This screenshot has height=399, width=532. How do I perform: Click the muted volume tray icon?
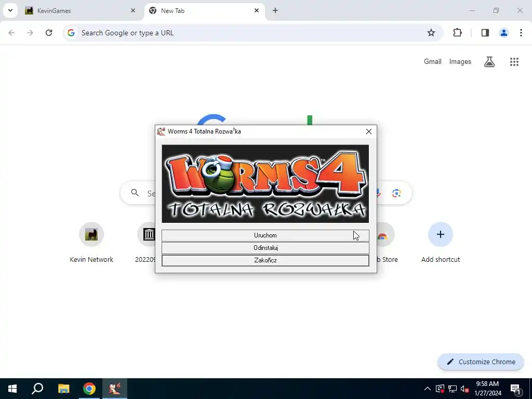pyautogui.click(x=464, y=389)
